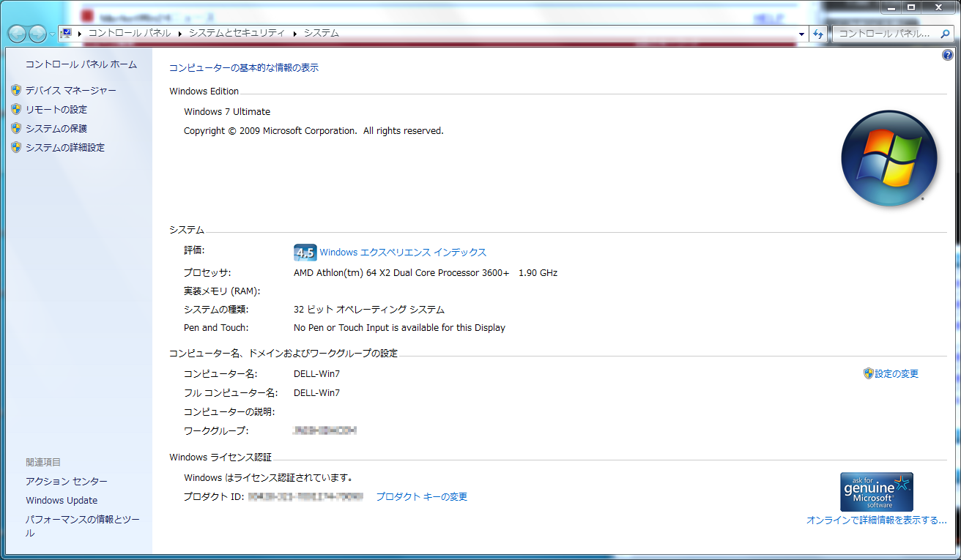This screenshot has height=560, width=961.
Task: Expand arrow after システムとセキュリティ breadcrumb
Action: pyautogui.click(x=294, y=34)
